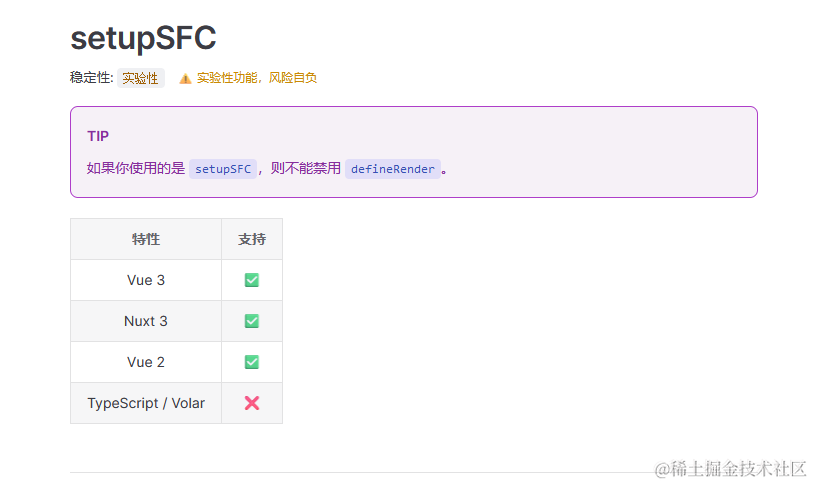The width and height of the screenshot is (813, 485).
Task: Click the orange warning triangle icon
Action: coord(185,78)
